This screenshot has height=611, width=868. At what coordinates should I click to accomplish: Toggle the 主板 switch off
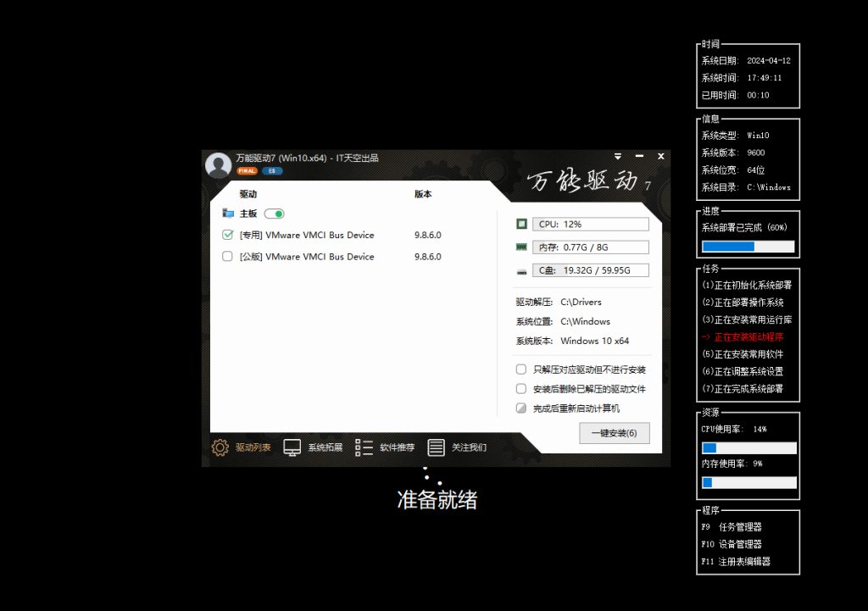(x=274, y=214)
